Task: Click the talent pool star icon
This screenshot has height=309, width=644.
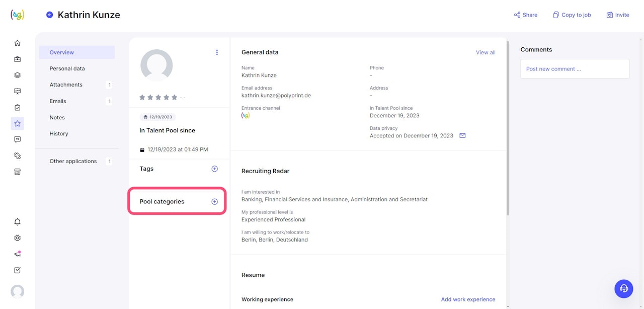Action: click(x=18, y=123)
